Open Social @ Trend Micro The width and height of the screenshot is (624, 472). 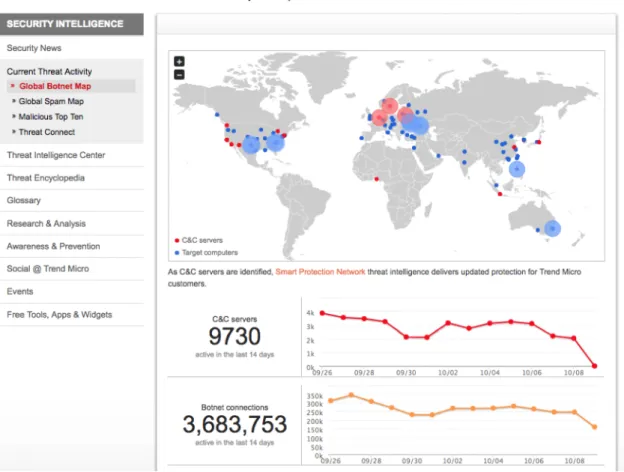click(x=48, y=269)
